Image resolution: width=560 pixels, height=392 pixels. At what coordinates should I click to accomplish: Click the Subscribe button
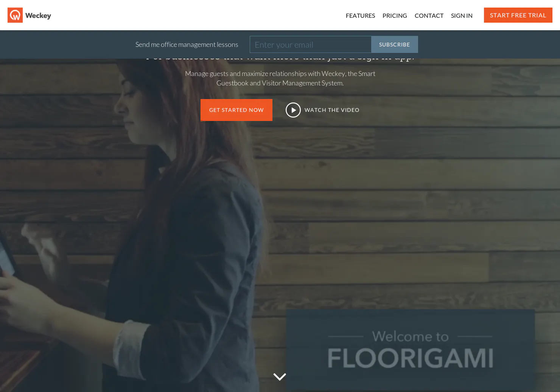pyautogui.click(x=395, y=45)
